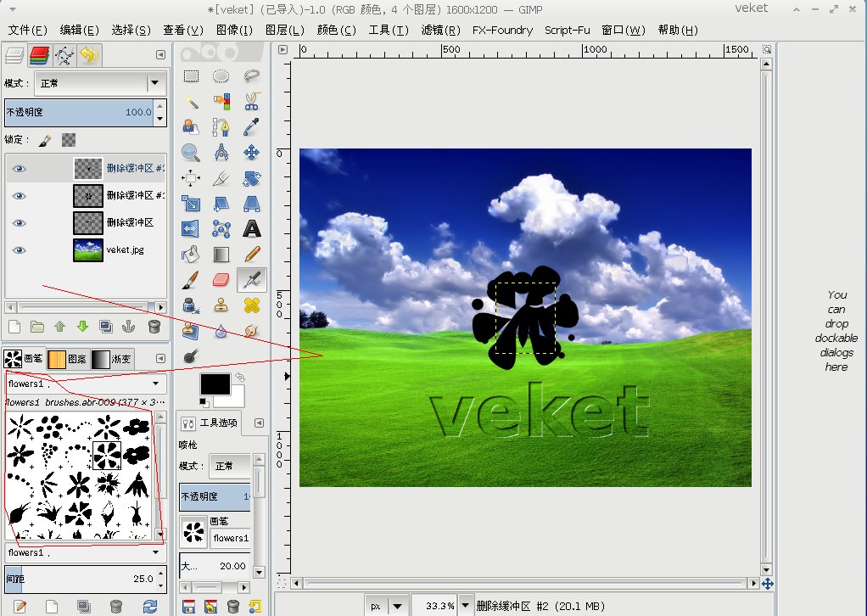Duplicate the selected layer
This screenshot has height=616, width=867.
pyautogui.click(x=105, y=327)
